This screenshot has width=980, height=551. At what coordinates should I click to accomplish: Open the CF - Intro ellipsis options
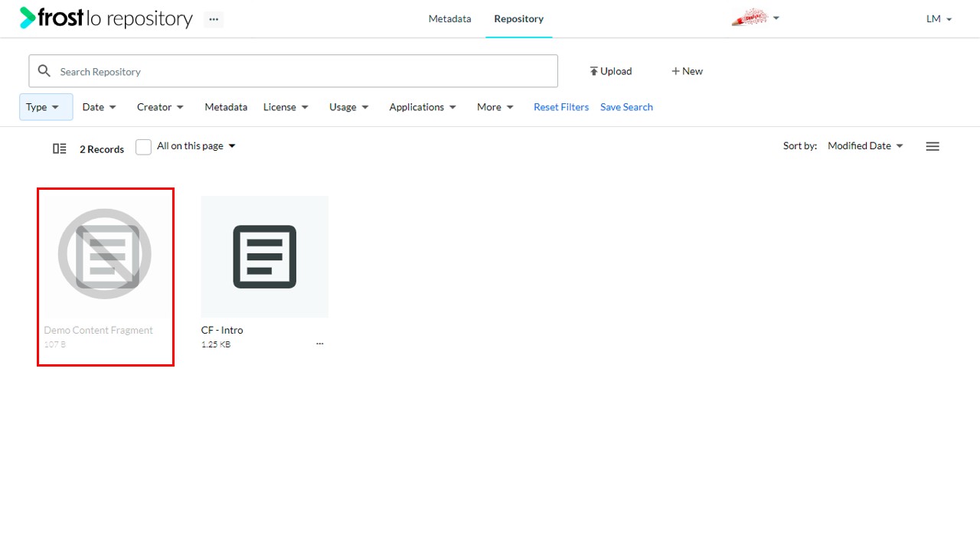coord(320,344)
